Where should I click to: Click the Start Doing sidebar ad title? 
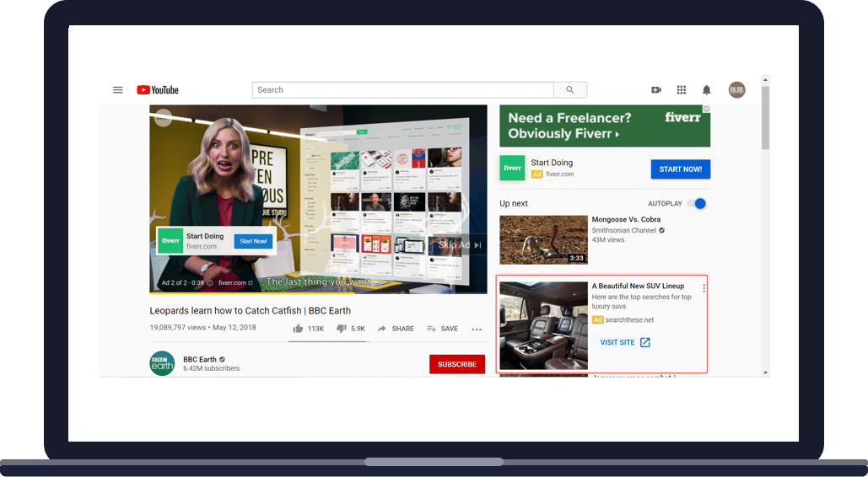pyautogui.click(x=552, y=163)
